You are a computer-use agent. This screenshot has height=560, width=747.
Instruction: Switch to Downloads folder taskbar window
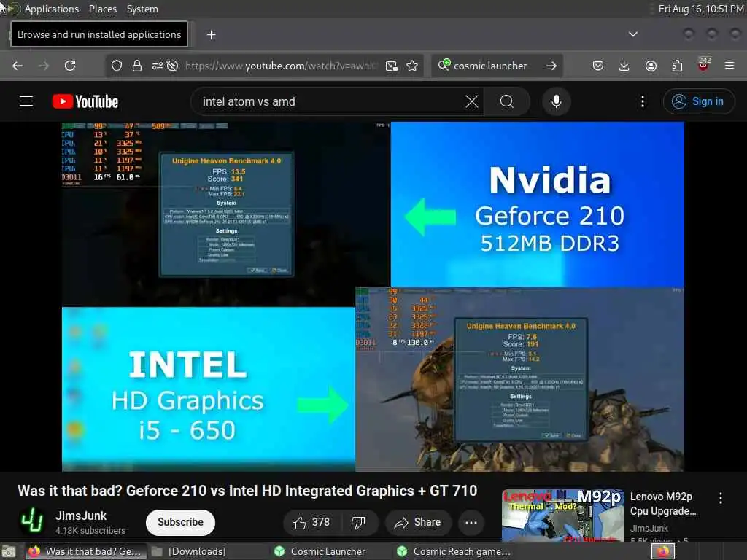[x=189, y=551]
